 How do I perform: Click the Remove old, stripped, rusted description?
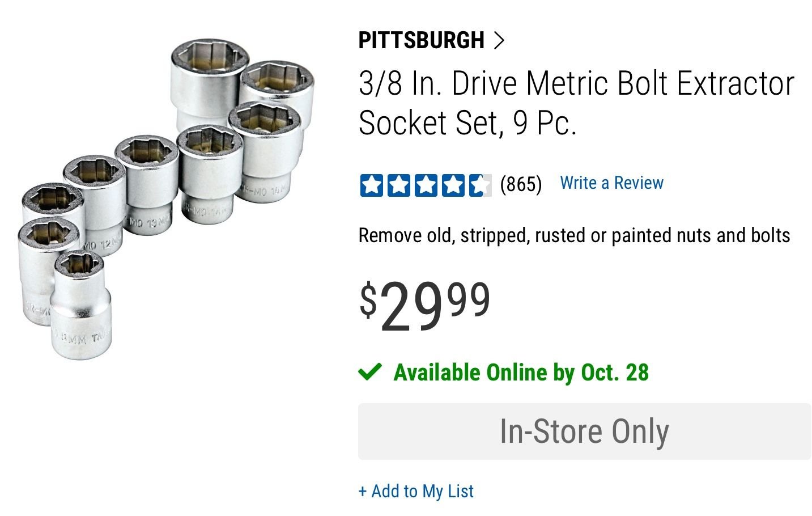[x=574, y=235]
